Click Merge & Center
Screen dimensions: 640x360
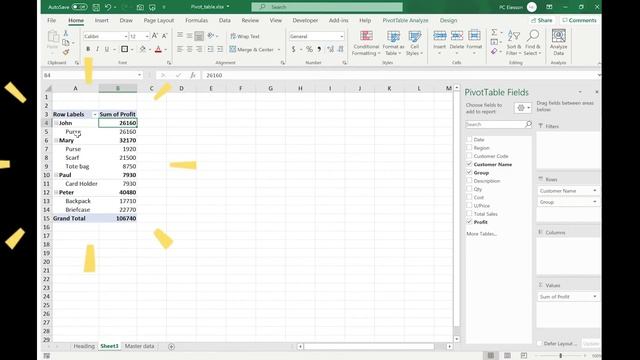click(252, 49)
